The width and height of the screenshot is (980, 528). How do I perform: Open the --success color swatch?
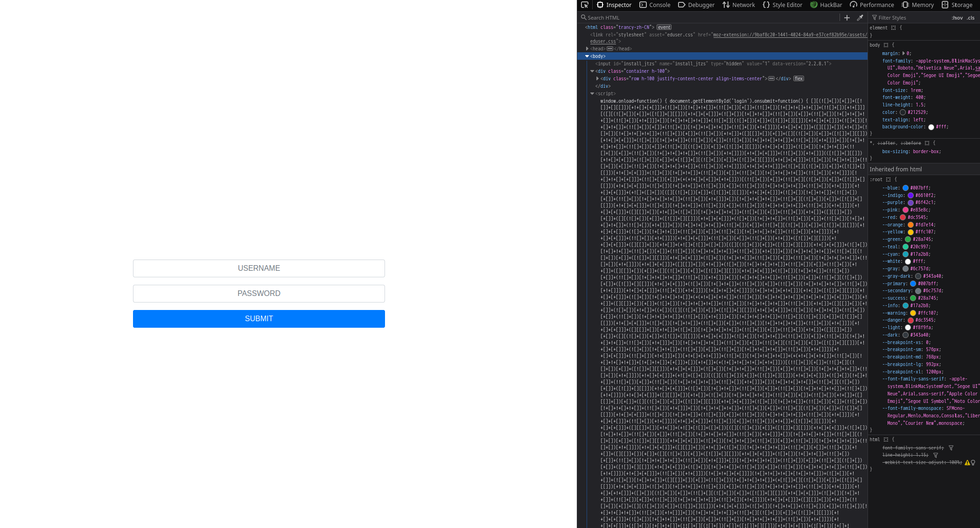(913, 298)
